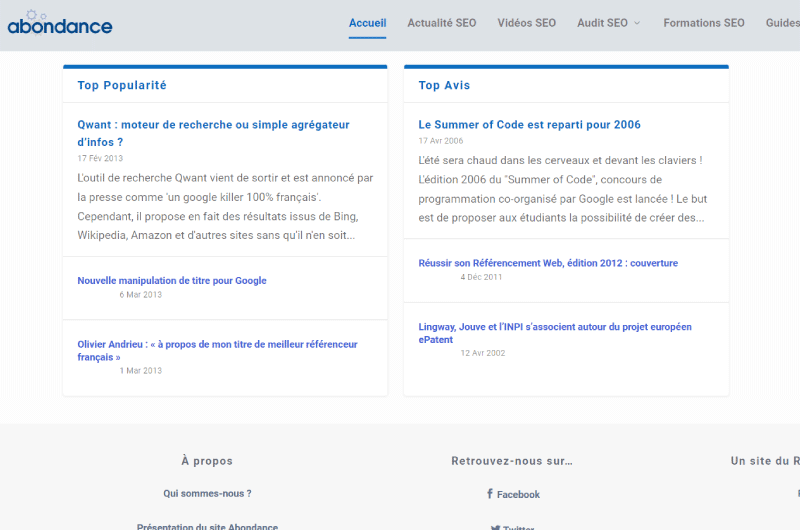The image size is (800, 530).
Task: Open Nouvelle manipulation de titre pour Google
Action: click(172, 281)
